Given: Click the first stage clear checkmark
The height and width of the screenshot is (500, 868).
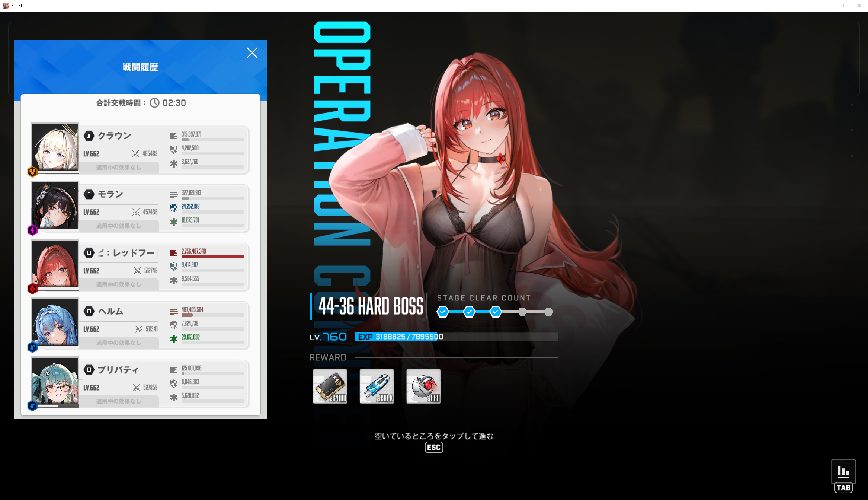Looking at the screenshot, I should pyautogui.click(x=443, y=312).
